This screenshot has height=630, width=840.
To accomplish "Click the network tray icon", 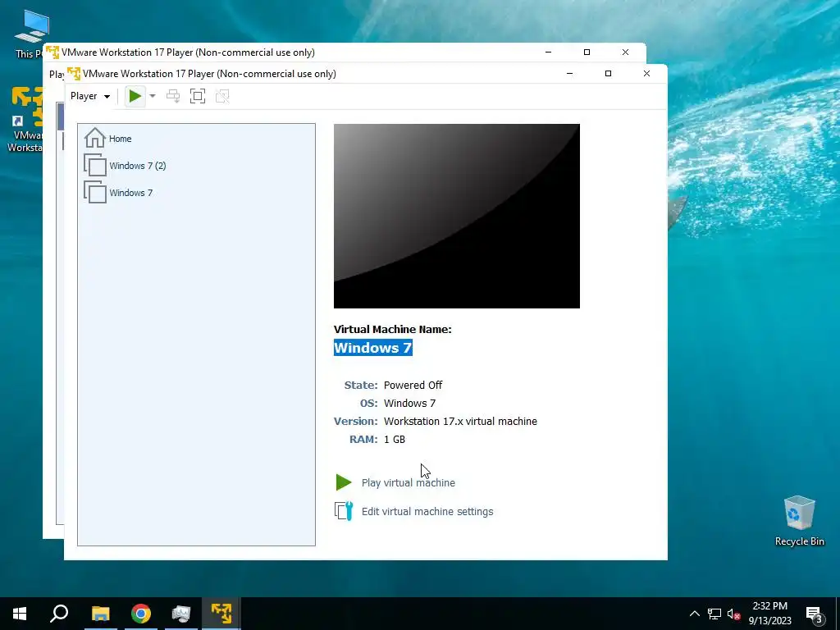I will pos(714,614).
